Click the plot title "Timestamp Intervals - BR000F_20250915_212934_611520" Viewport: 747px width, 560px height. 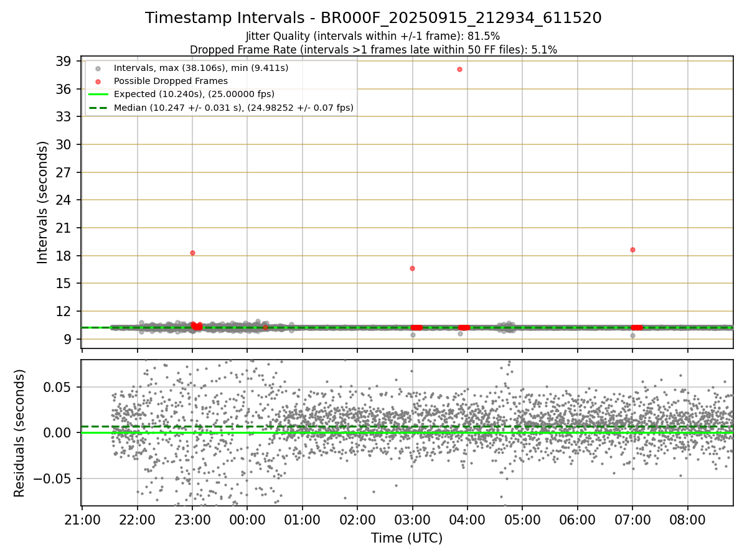pos(374,18)
